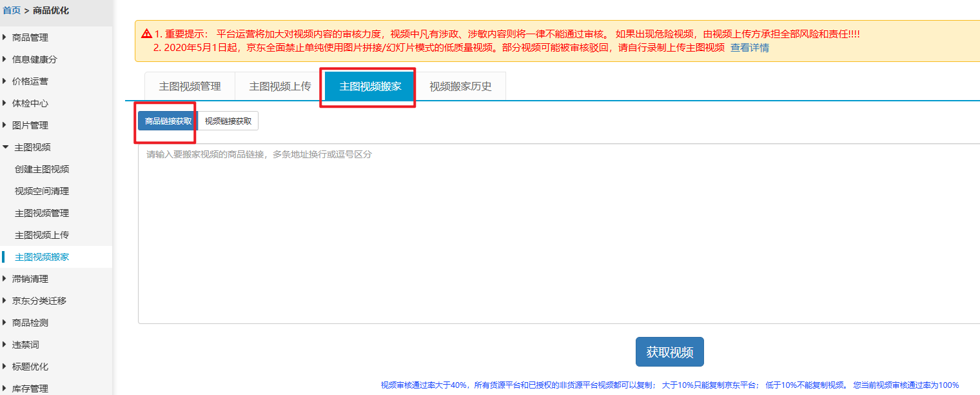Expand the 违禁词 sidebar section
980x395 pixels.
26,345
